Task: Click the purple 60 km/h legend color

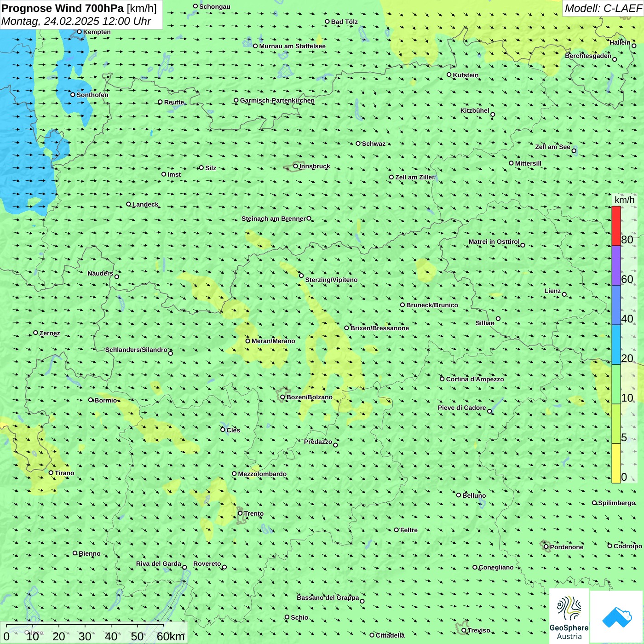Action: 616,265
